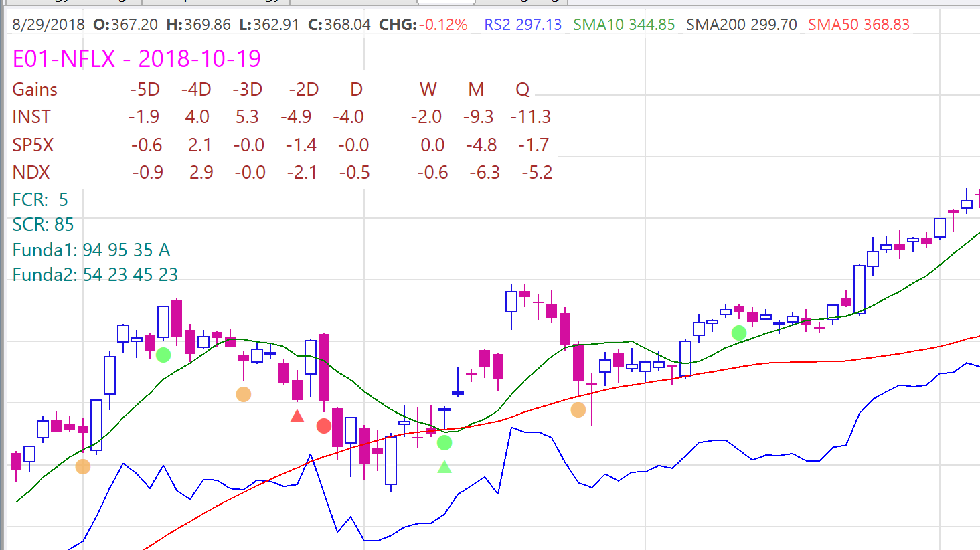This screenshot has width=980, height=550.
Task: Click the SMA200 299.70 indicator label
Action: click(742, 25)
